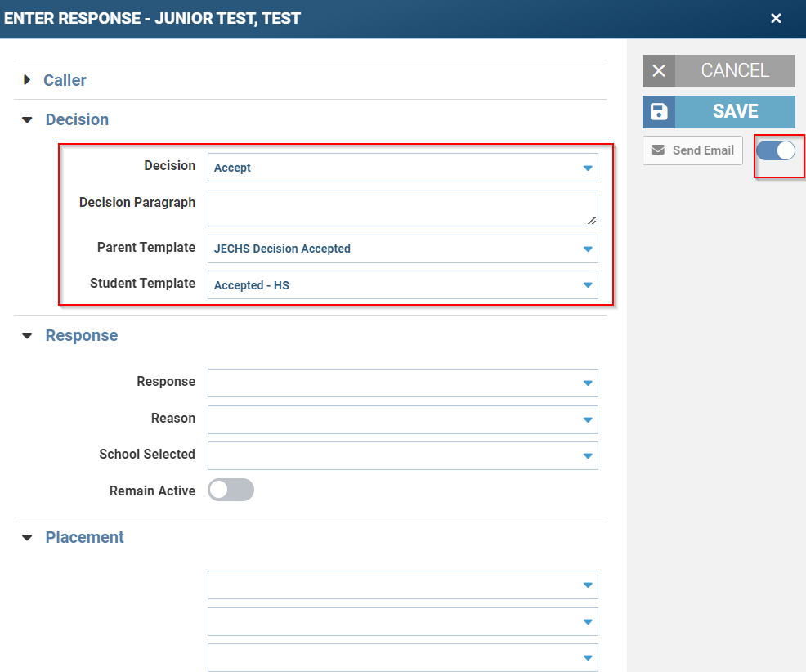Click the Placement section heading
This screenshot has width=806, height=672.
point(85,537)
